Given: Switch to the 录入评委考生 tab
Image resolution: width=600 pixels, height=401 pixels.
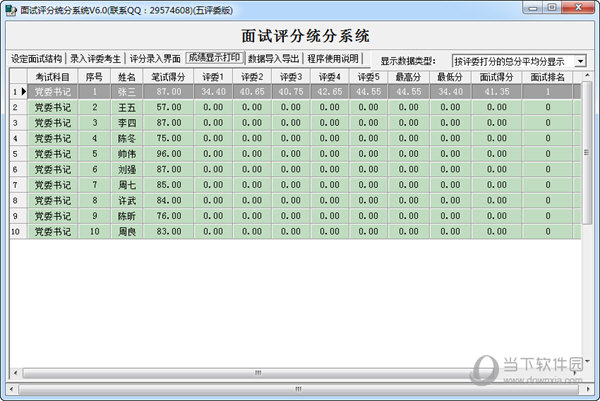Looking at the screenshot, I should 95,59.
